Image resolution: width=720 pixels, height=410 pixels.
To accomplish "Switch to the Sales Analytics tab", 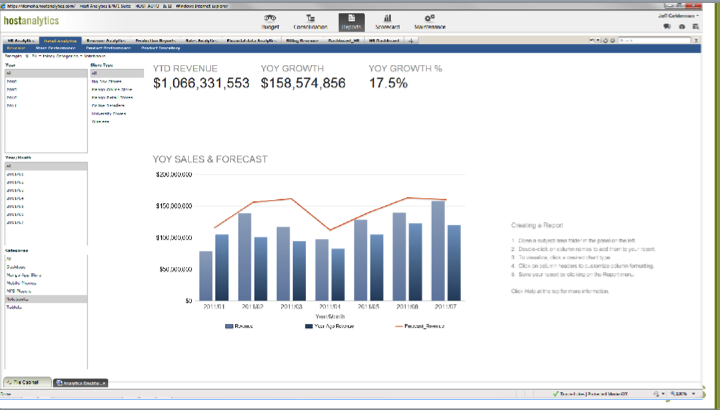I will [201, 41].
